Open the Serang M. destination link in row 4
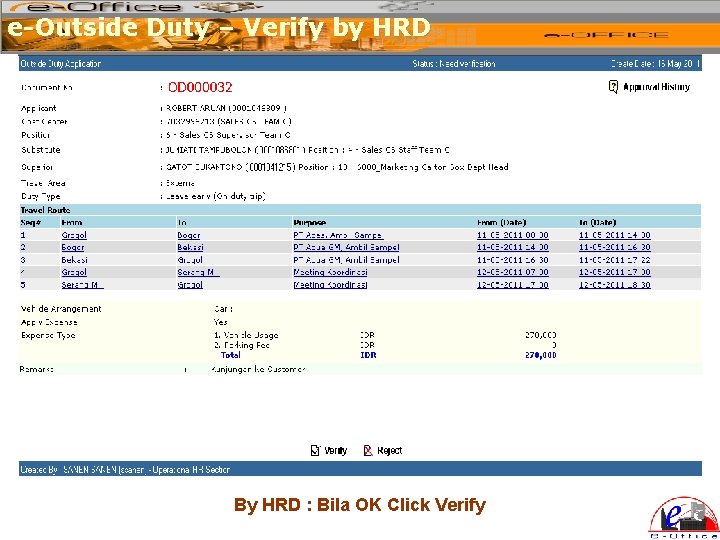This screenshot has width=720, height=540. tap(198, 272)
